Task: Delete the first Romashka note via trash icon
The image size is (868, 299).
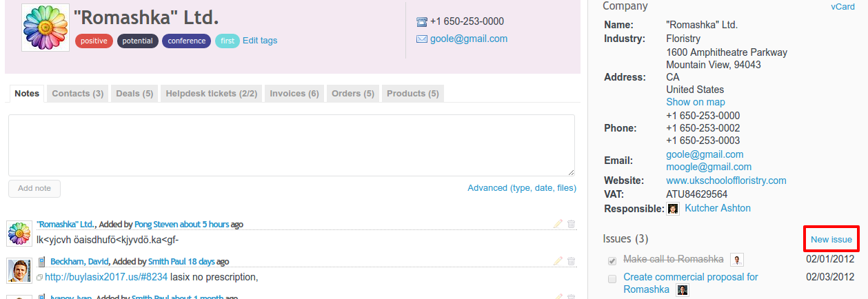Action: pos(571,224)
